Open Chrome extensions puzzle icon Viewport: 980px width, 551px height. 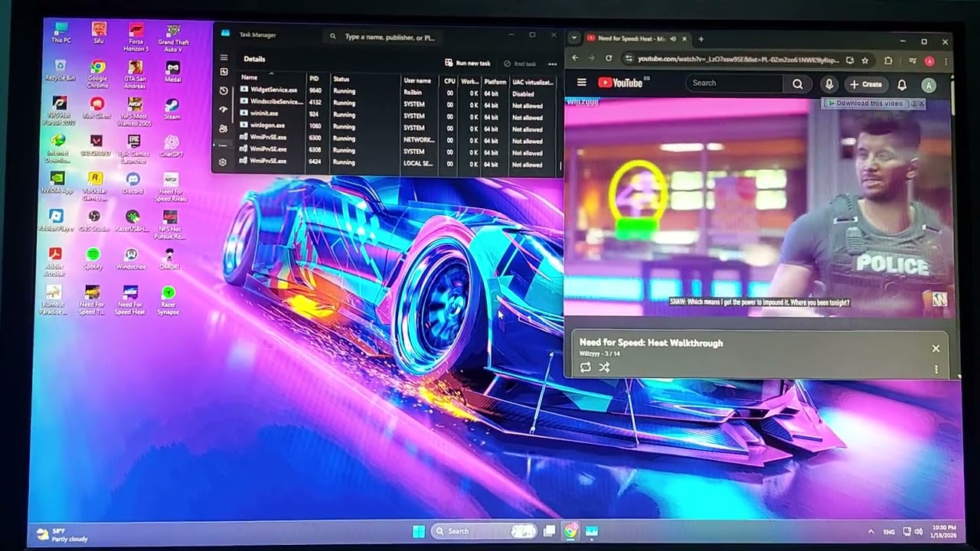pyautogui.click(x=888, y=60)
